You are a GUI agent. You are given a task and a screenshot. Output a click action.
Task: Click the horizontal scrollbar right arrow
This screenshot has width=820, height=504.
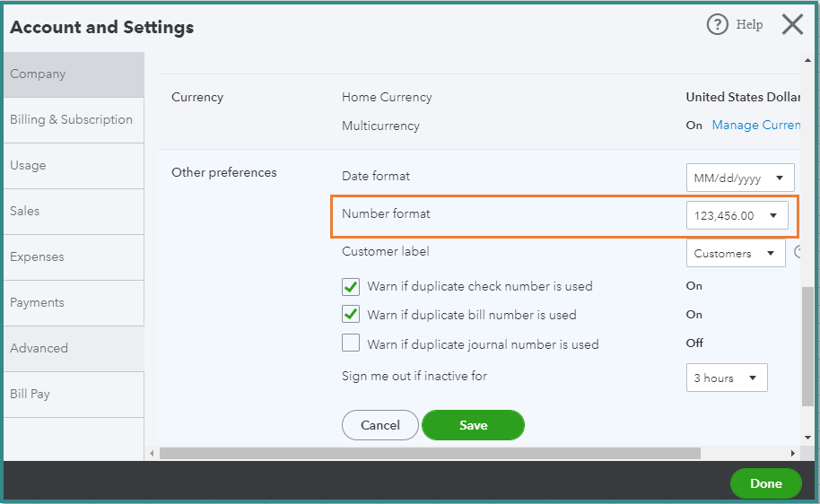pos(792,454)
